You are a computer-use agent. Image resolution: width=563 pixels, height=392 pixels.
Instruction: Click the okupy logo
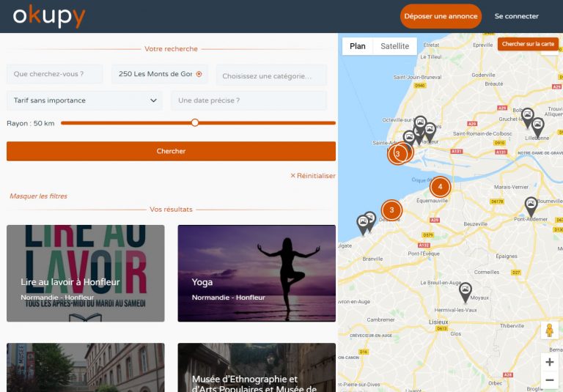49,16
